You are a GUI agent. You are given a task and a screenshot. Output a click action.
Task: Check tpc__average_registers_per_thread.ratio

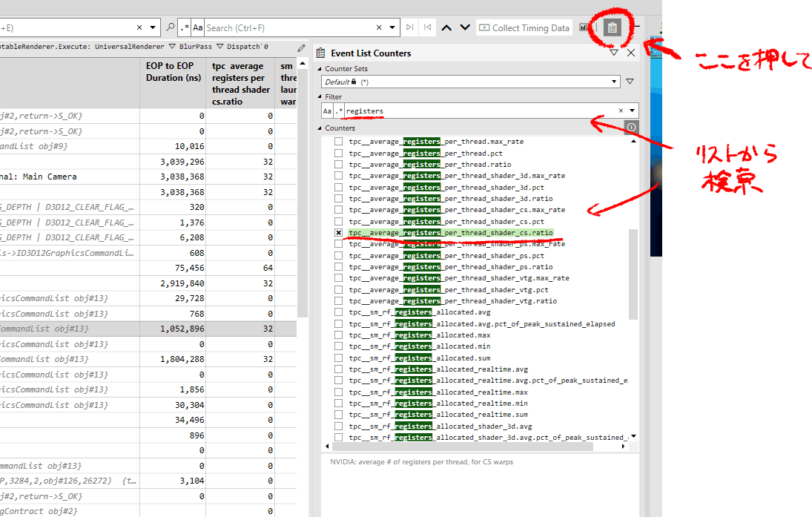click(x=338, y=164)
